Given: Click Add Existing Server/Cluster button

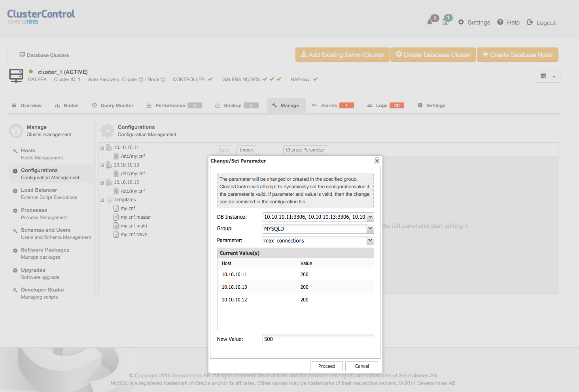Looking at the screenshot, I should [x=342, y=55].
